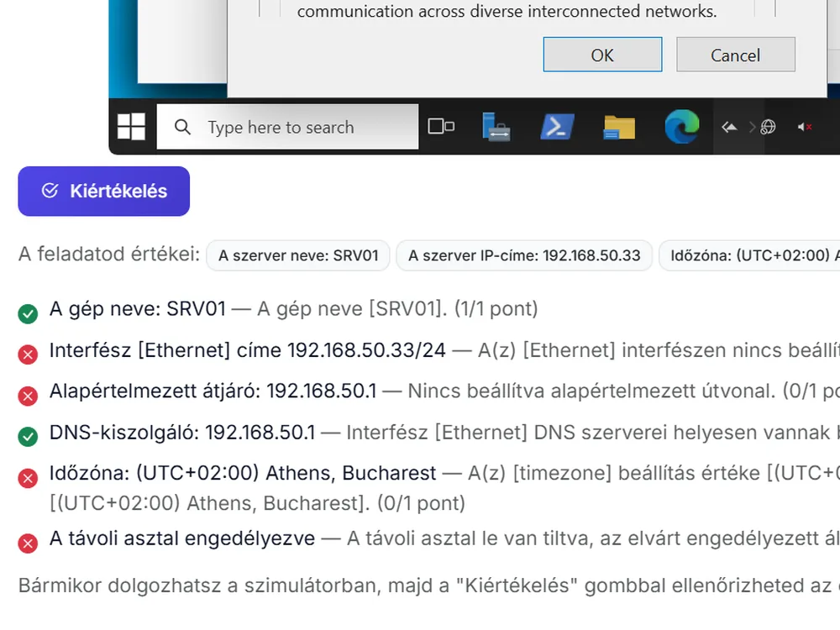Click the green check beside 'DNS-kiszolgáló'

(28, 437)
